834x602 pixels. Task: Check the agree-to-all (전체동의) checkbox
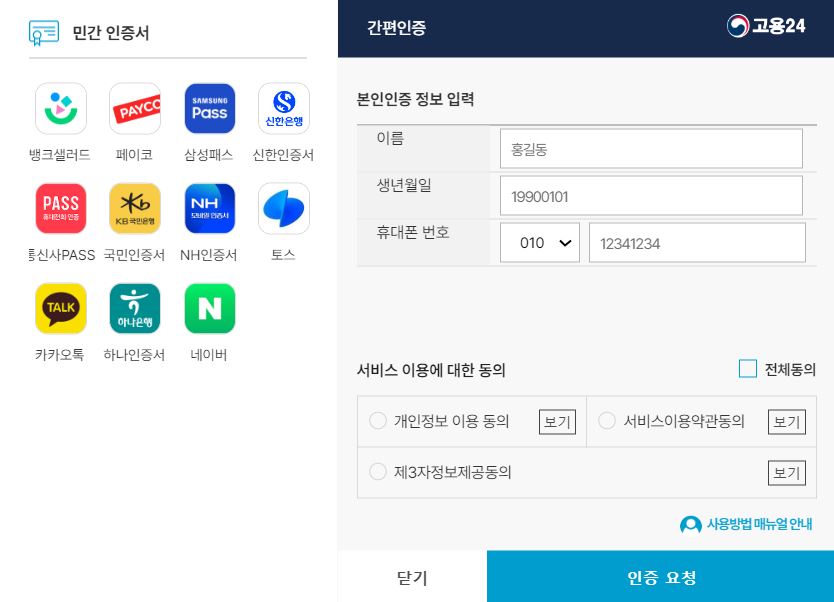(x=748, y=369)
